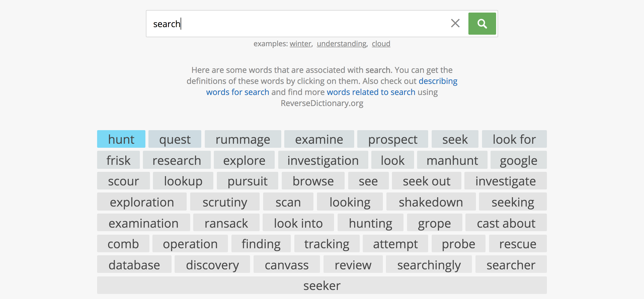Click the 'investigation' word tile
The width and height of the screenshot is (644, 299).
(323, 160)
